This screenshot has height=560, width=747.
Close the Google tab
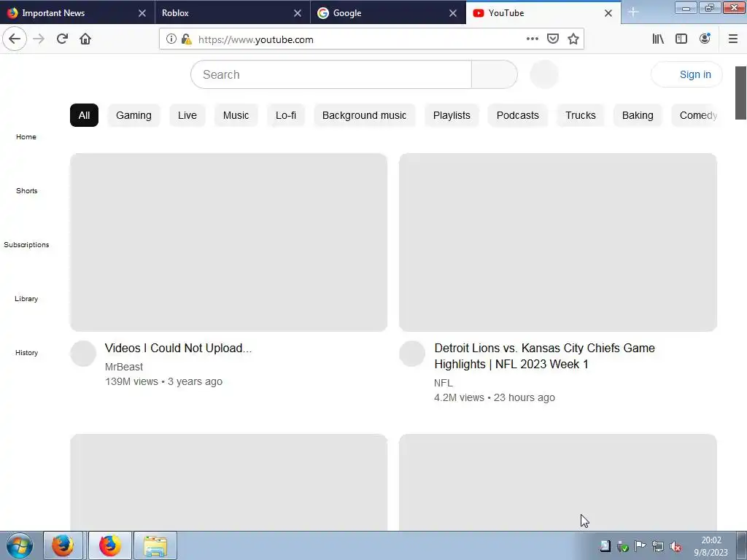[453, 13]
